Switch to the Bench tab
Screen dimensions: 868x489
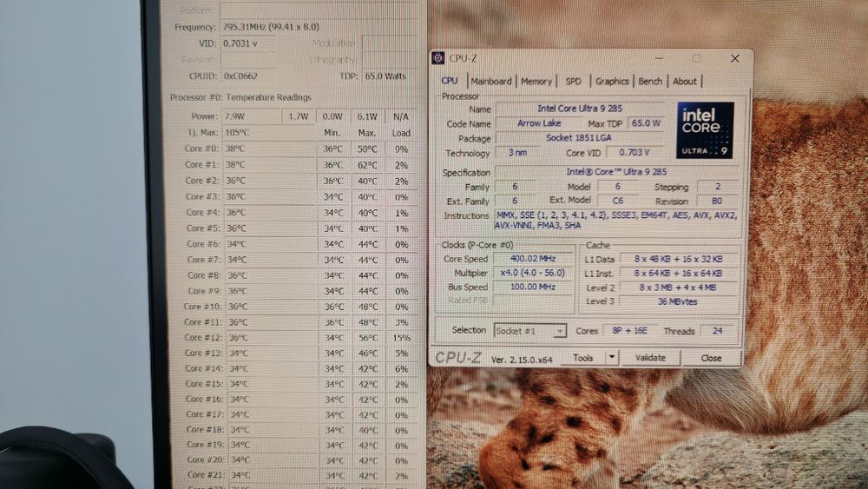650,81
